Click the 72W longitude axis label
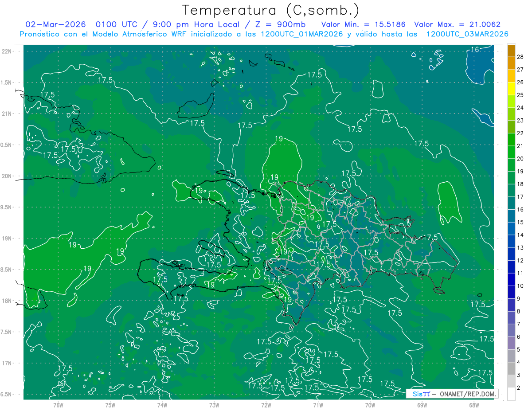The image size is (532, 411). (x=266, y=405)
